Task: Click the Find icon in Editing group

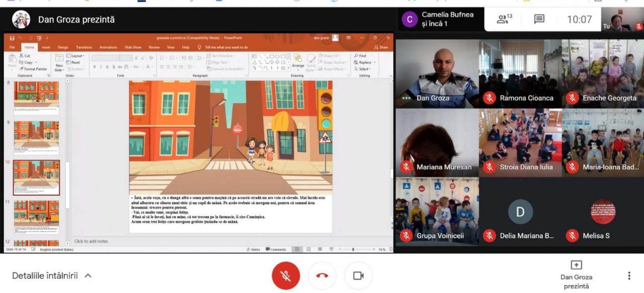Action: [360, 56]
